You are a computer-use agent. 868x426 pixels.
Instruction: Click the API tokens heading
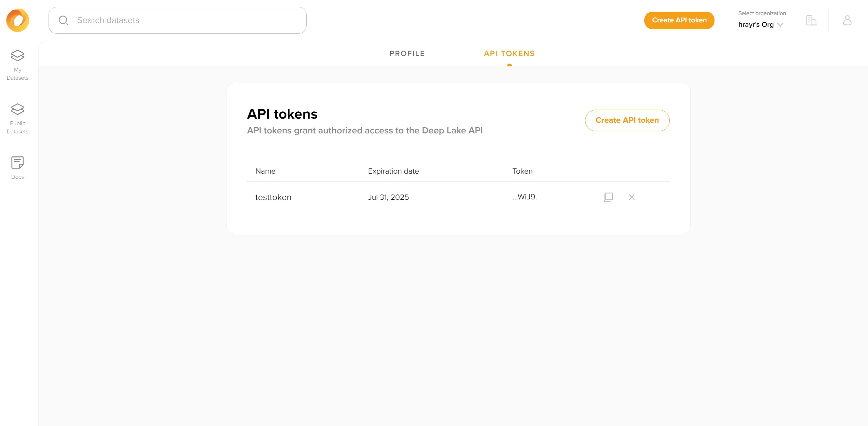pyautogui.click(x=282, y=114)
